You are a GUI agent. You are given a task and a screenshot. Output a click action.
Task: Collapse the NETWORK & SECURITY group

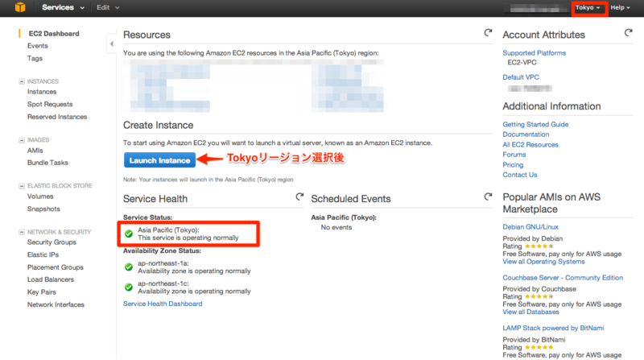[22, 232]
